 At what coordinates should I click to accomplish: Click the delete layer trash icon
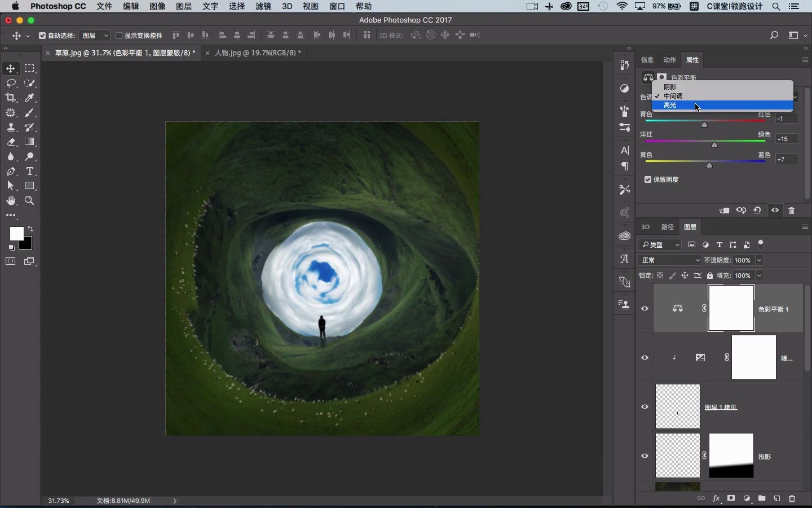coord(792,498)
